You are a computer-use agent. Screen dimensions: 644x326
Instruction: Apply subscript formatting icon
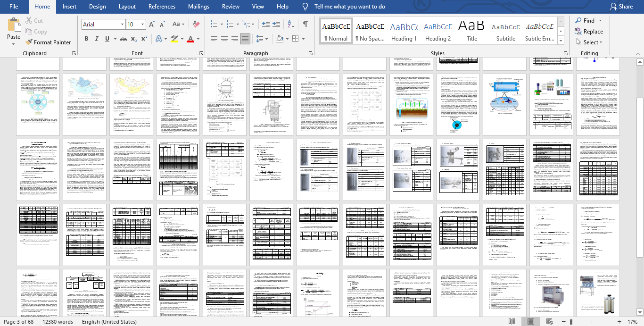point(134,39)
